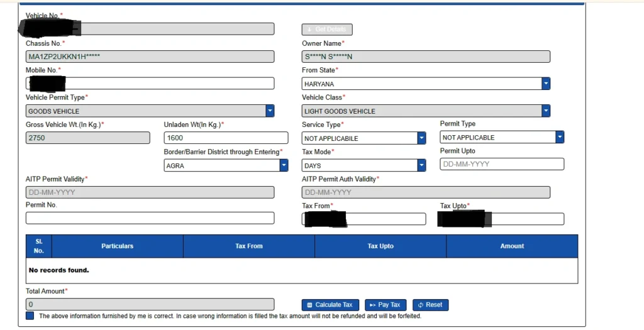The width and height of the screenshot is (644, 330).
Task: Click the Pay Tax button
Action: [x=386, y=305]
